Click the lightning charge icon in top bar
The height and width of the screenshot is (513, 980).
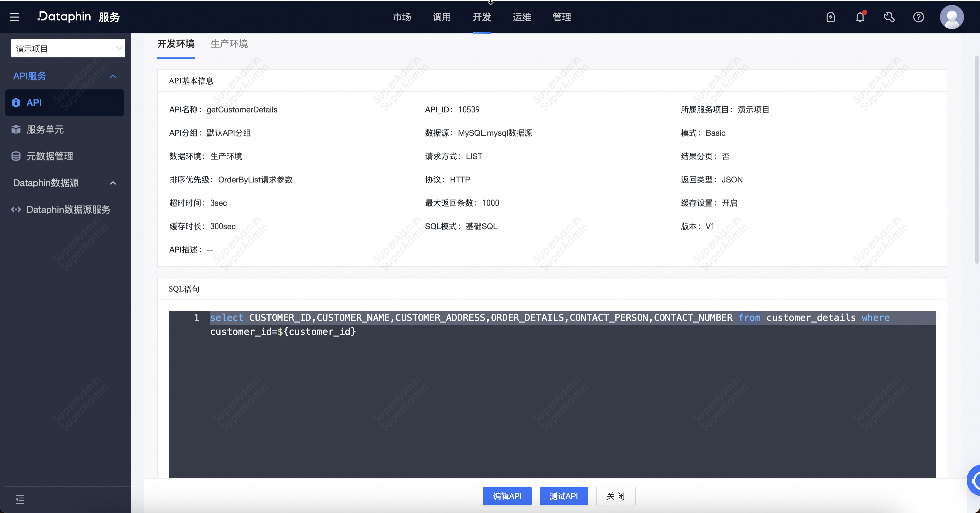point(831,17)
